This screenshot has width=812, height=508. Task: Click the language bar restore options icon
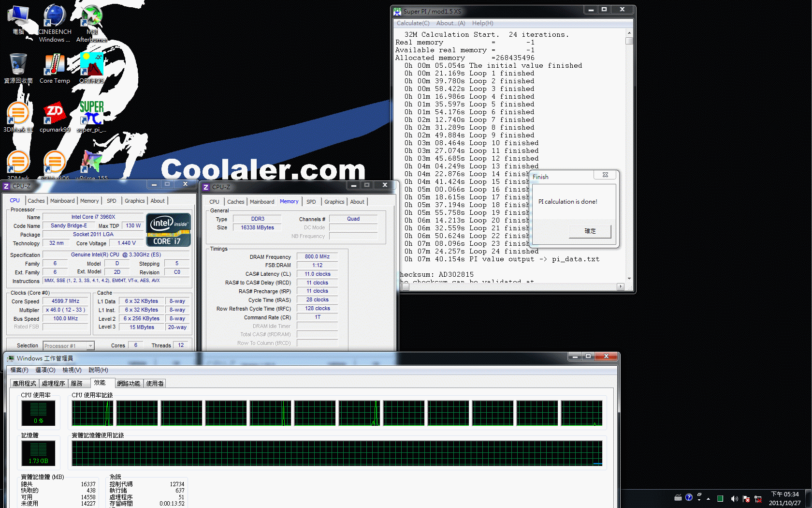pyautogui.click(x=699, y=495)
